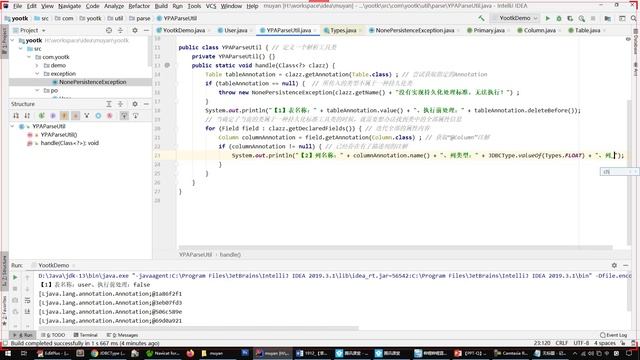Screen dimensions: 640x360
Task: Open the Messages tool window
Action: tap(122, 335)
